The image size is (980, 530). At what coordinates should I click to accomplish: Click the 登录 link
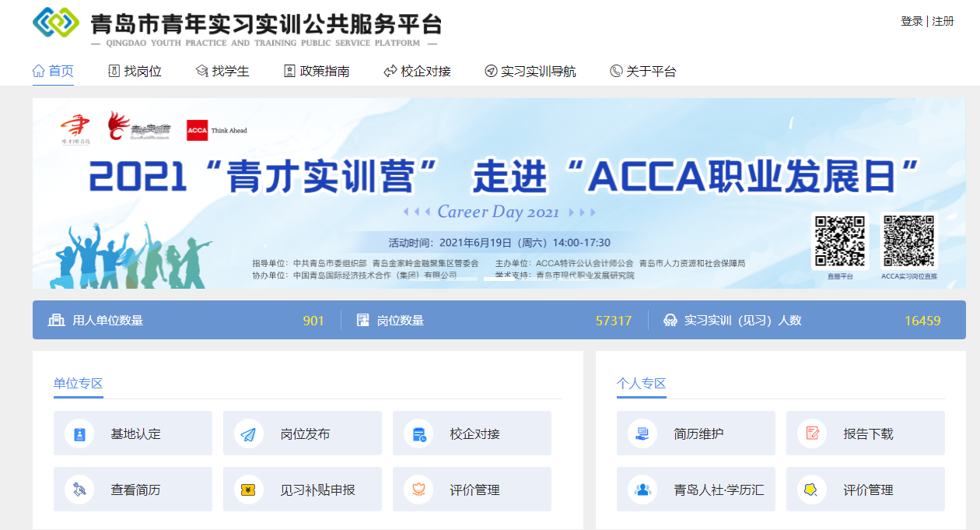912,21
